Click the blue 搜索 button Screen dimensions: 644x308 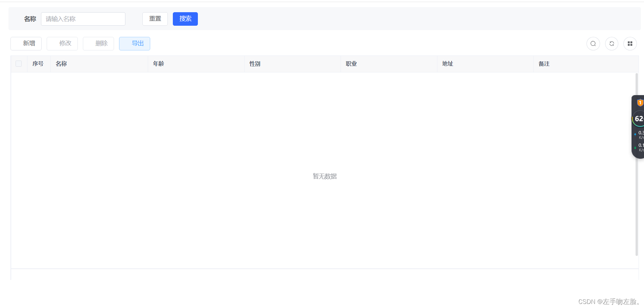pyautogui.click(x=185, y=19)
